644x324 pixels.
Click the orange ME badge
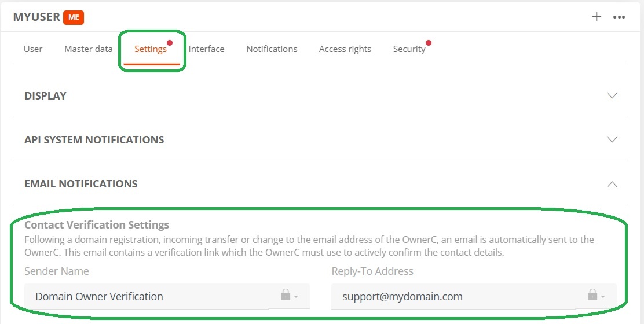point(74,17)
